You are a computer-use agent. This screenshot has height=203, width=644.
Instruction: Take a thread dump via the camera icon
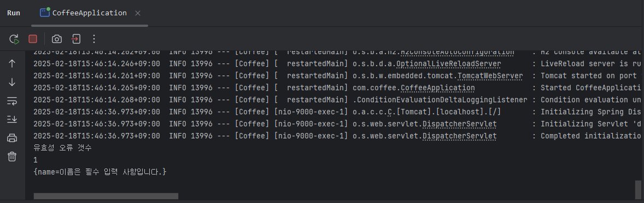57,39
